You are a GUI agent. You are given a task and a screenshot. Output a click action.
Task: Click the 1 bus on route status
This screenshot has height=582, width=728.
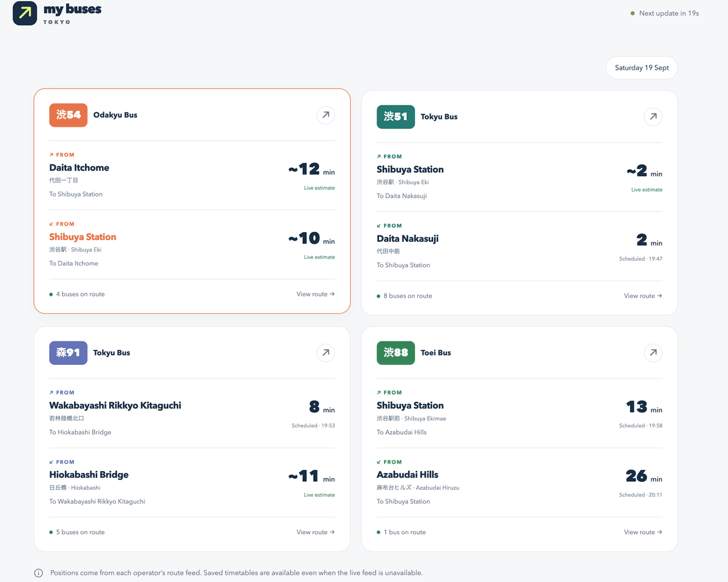click(401, 532)
